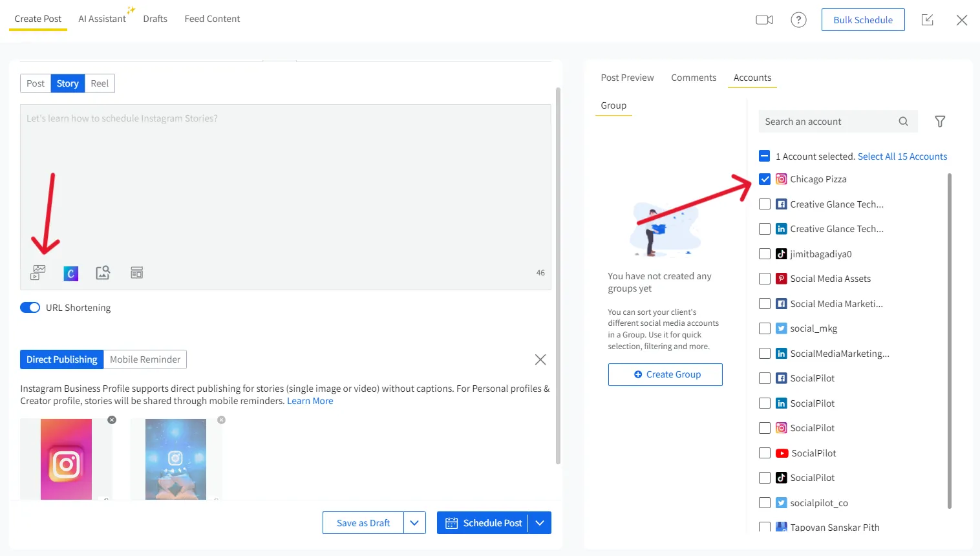
Task: Open the content library icon in editor
Action: [136, 273]
